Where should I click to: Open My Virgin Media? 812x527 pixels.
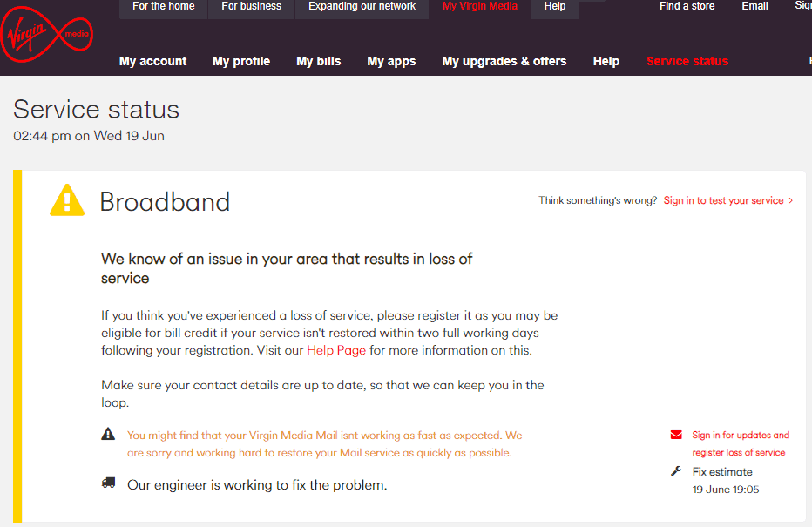(x=480, y=6)
